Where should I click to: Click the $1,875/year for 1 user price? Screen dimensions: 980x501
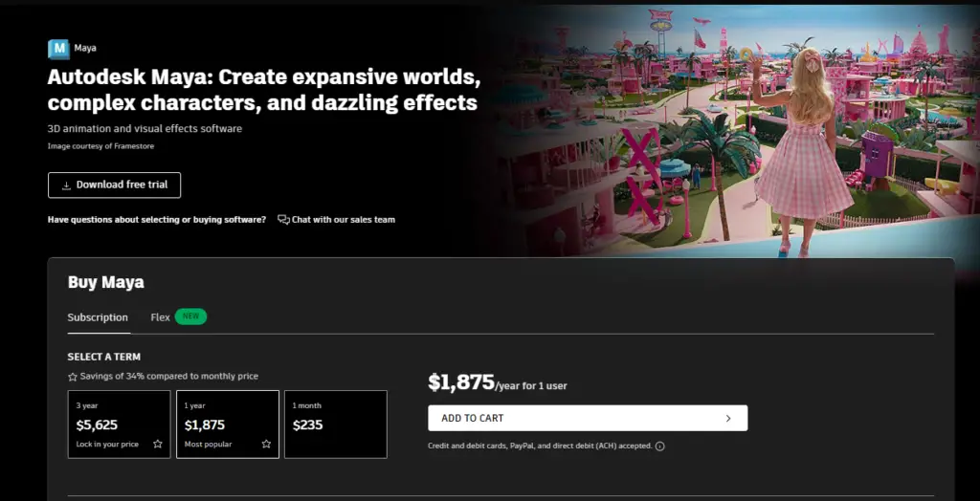pos(497,383)
